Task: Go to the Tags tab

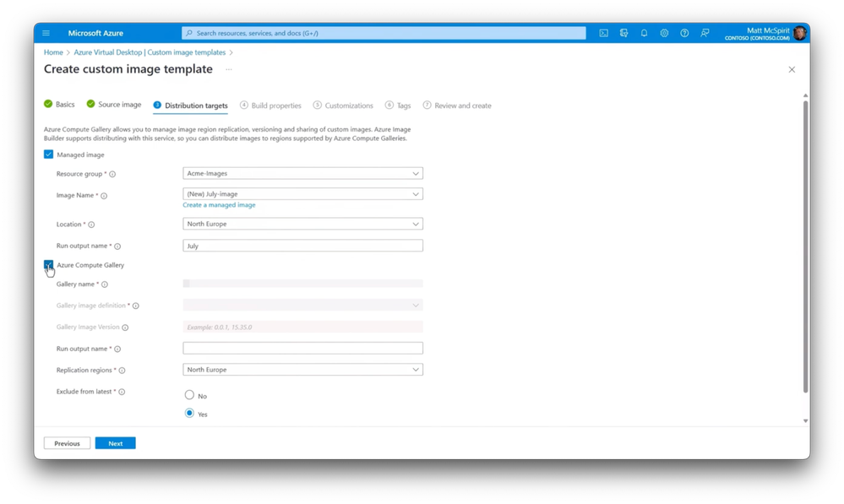Action: pyautogui.click(x=398, y=106)
